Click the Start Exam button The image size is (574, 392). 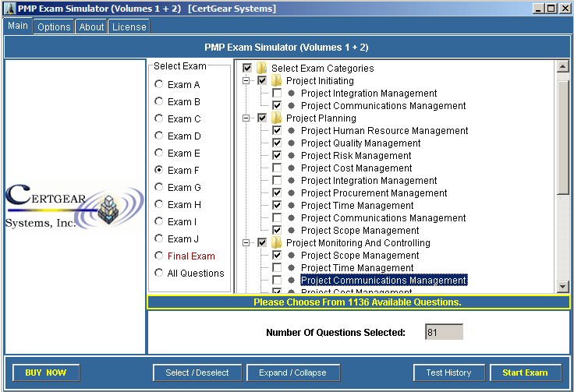coord(526,373)
